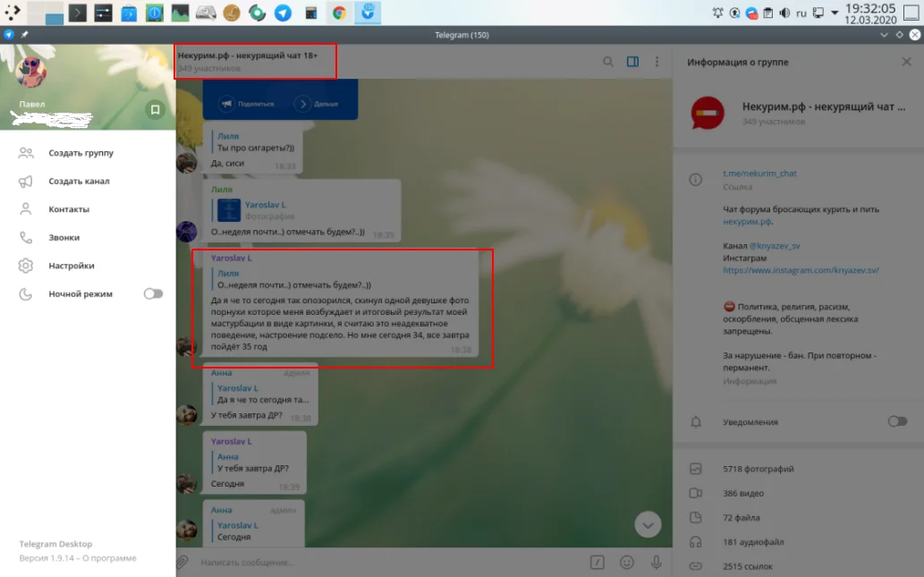This screenshot has width=924, height=577.
Task: Click Поделиться button on blue card
Action: click(248, 104)
